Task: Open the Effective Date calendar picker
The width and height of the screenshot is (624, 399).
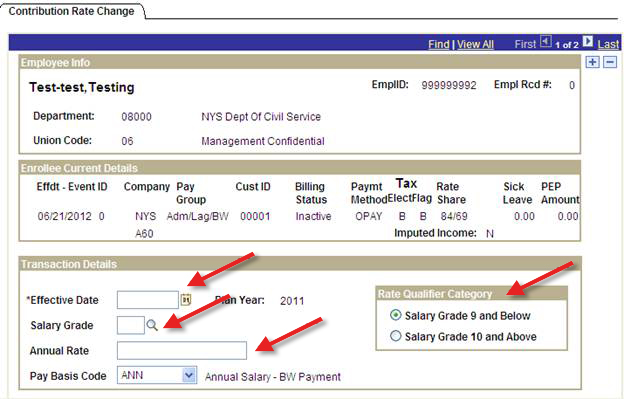Action: point(186,300)
